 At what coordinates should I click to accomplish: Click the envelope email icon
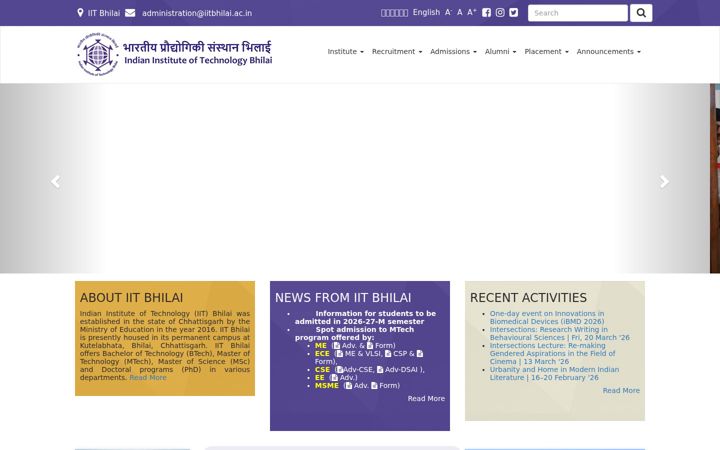coord(130,13)
